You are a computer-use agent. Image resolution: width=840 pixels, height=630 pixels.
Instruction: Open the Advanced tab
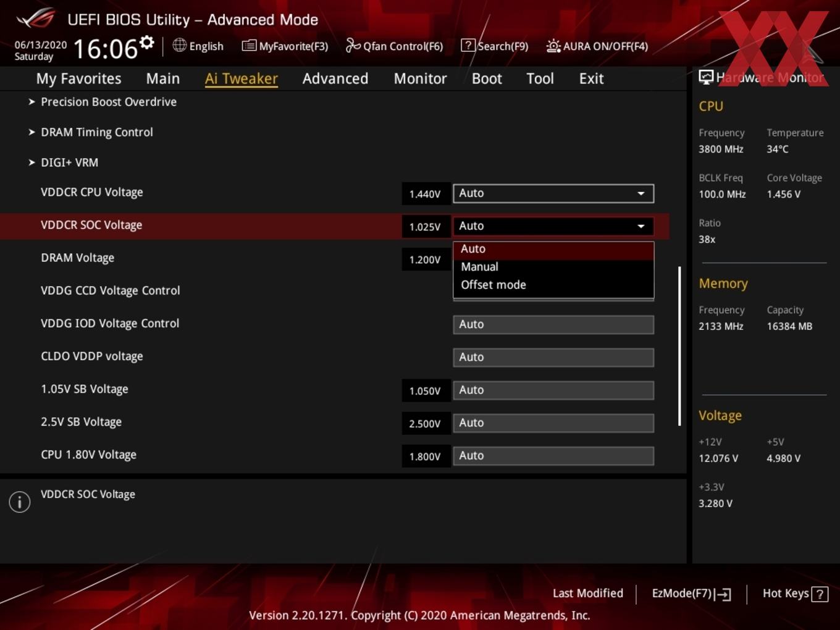pyautogui.click(x=335, y=78)
